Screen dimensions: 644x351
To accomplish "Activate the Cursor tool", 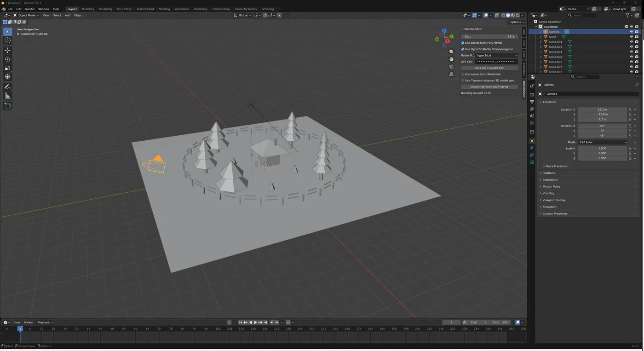I will (7, 40).
